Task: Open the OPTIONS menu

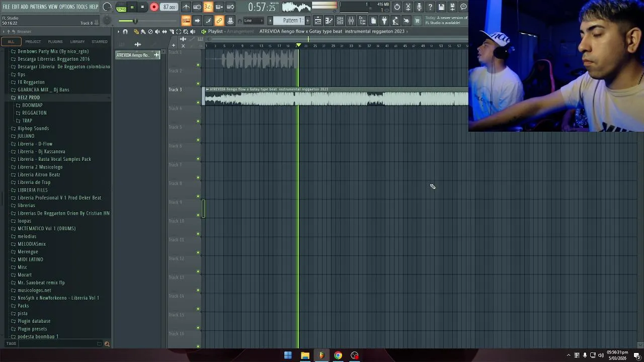Action: click(67, 7)
